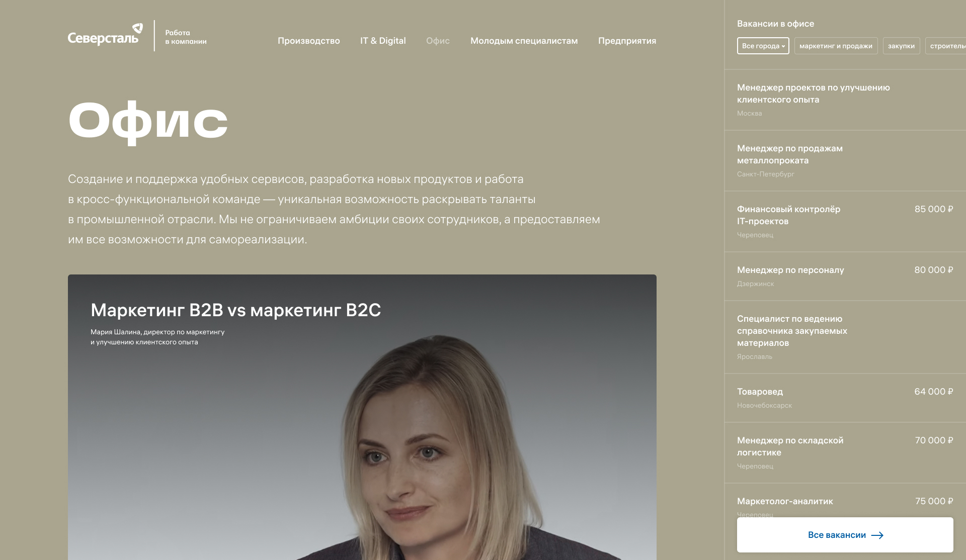Open Маркетинг B2B vs маркетинг B2C video card
The width and height of the screenshot is (966, 560).
coord(362,417)
